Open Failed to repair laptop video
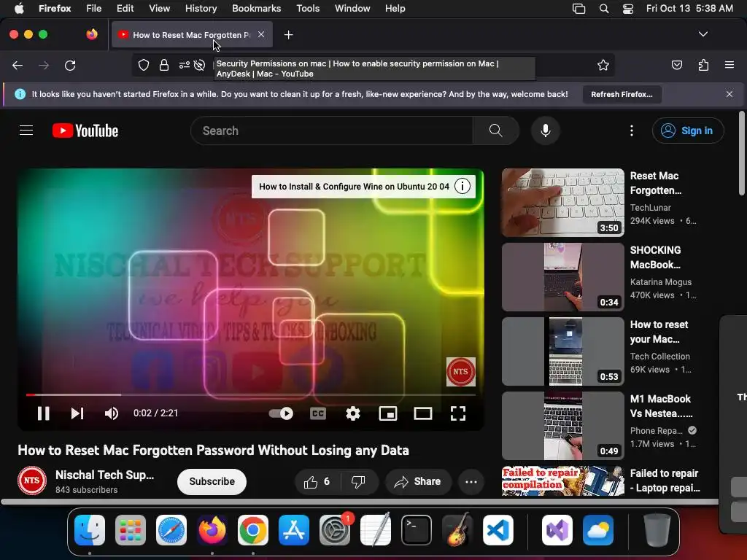Screen dimensions: 747x560 562,481
